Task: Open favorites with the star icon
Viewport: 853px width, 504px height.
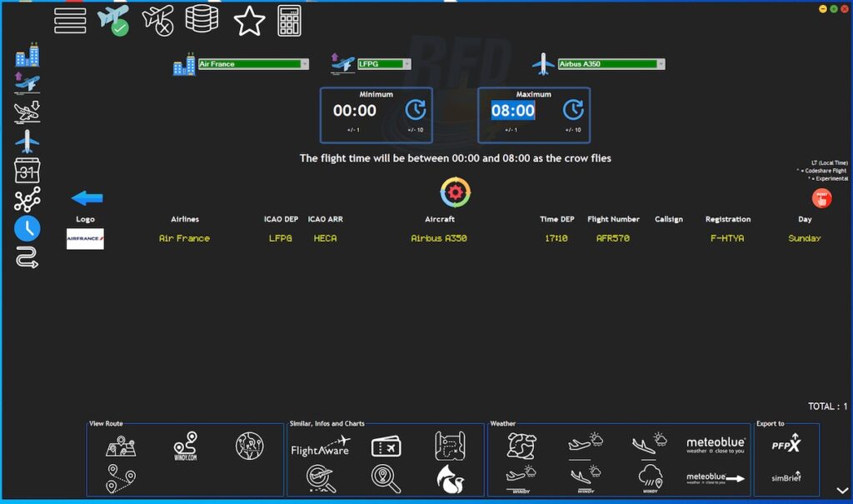Action: click(x=249, y=21)
